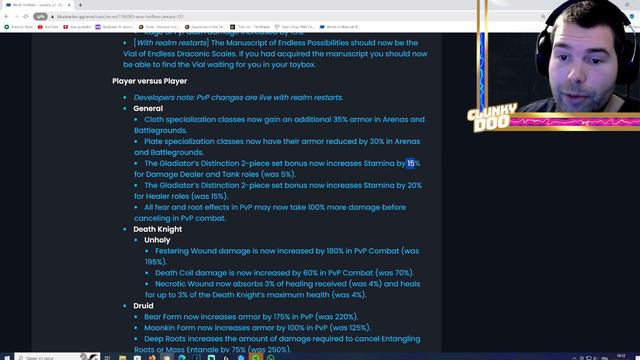Reload the current browser page
The width and height of the screenshot is (640, 360).
26,17
